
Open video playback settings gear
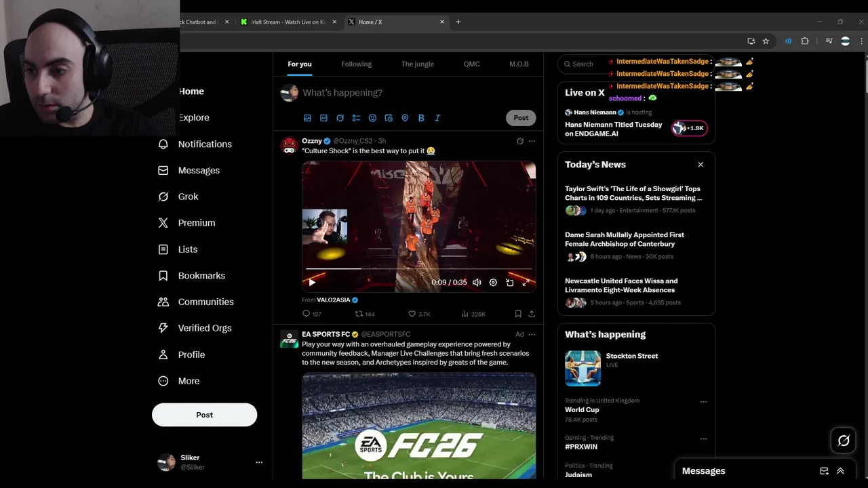tap(493, 283)
